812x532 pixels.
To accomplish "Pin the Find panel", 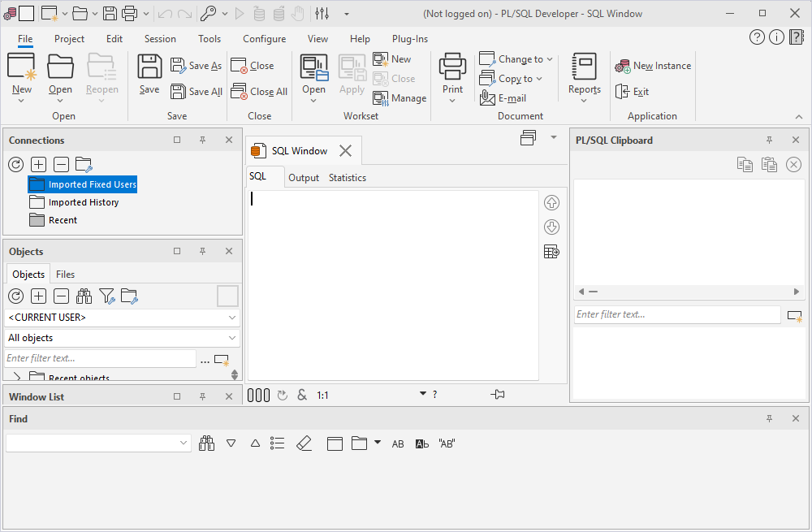I will click(770, 418).
